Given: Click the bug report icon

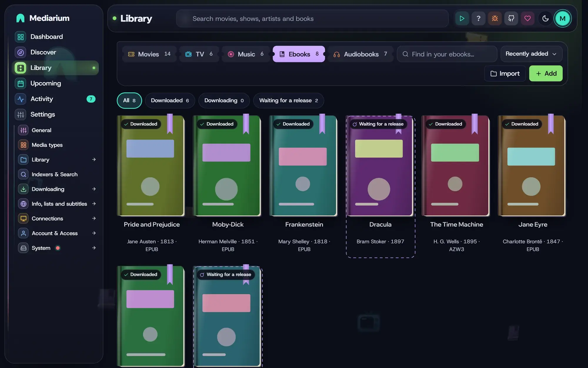Looking at the screenshot, I should (495, 19).
